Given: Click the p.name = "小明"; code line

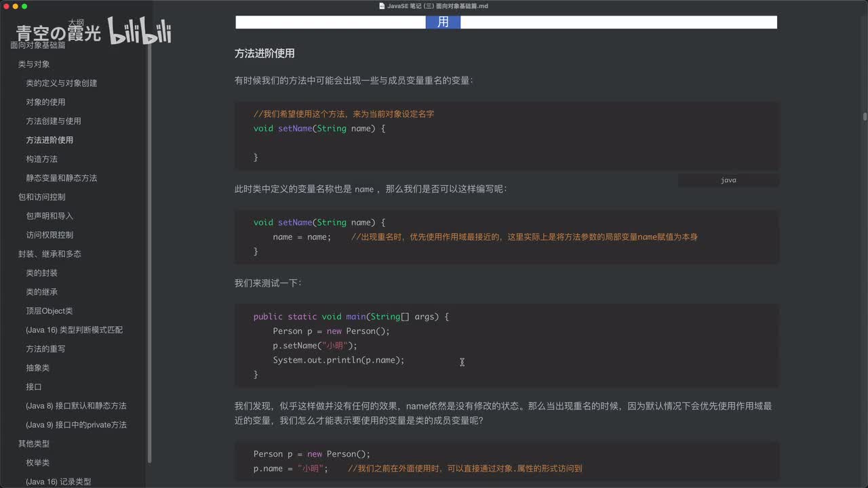Looking at the screenshot, I should [x=290, y=468].
